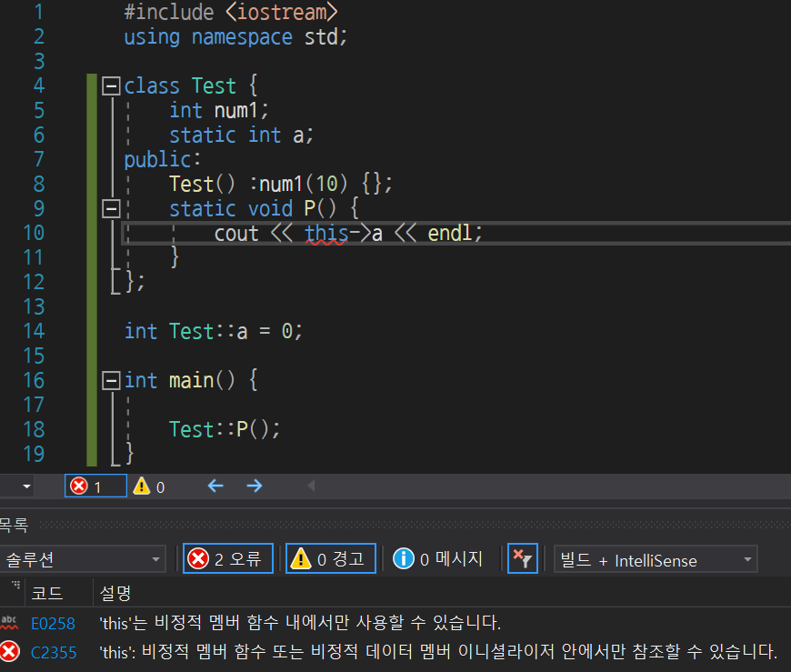The height and width of the screenshot is (672, 791).
Task: Click line number 10 in the gutter
Action: coord(34,233)
